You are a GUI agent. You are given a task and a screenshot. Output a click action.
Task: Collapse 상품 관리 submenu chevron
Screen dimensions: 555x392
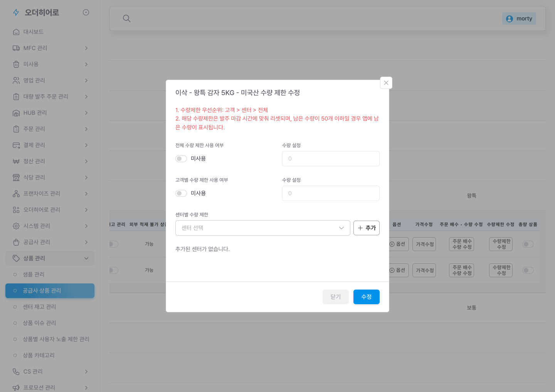pos(86,258)
